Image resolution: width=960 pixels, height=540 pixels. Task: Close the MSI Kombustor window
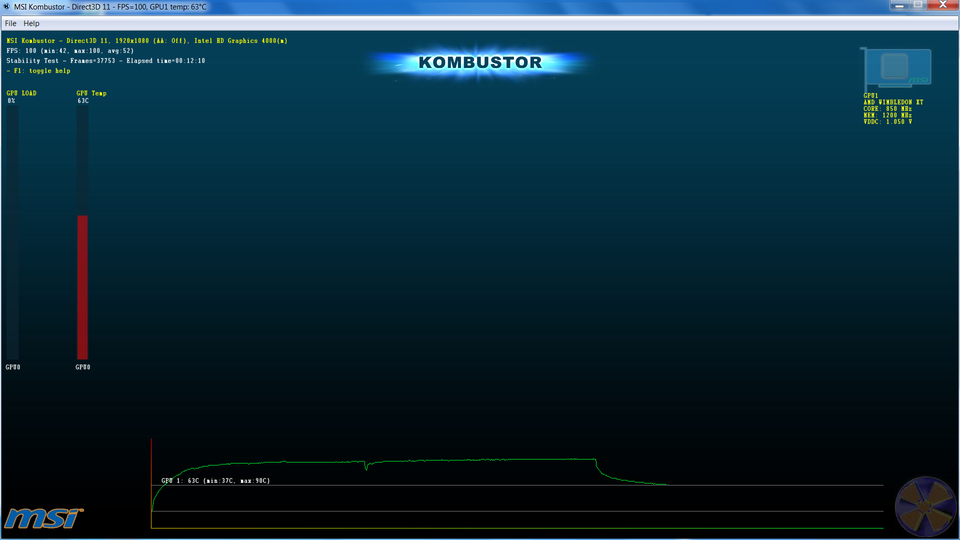point(943,5)
